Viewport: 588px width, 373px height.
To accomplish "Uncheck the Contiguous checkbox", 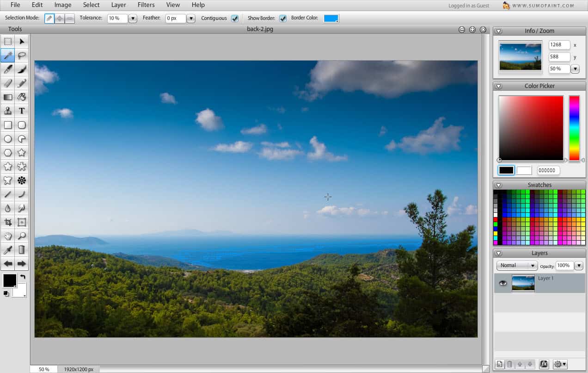I will click(x=235, y=19).
